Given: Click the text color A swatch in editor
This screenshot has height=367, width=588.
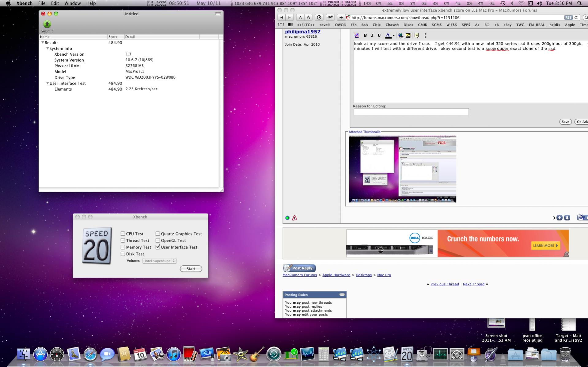Looking at the screenshot, I should (x=388, y=36).
